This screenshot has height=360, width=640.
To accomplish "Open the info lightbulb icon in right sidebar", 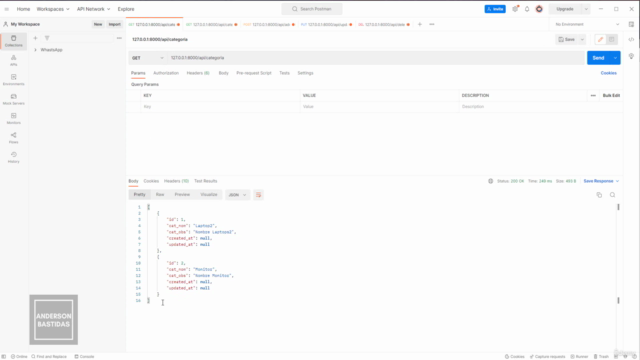I will click(x=631, y=56).
